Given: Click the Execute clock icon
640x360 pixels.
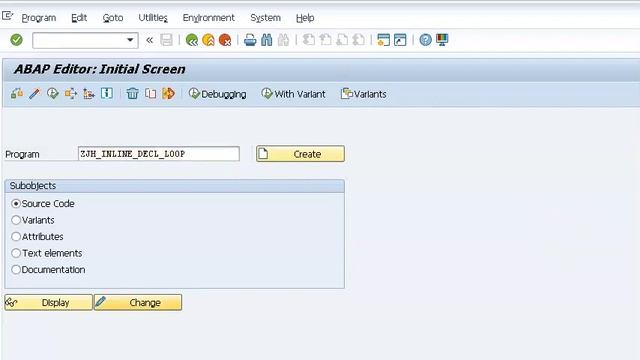Looking at the screenshot, I should (x=53, y=93).
